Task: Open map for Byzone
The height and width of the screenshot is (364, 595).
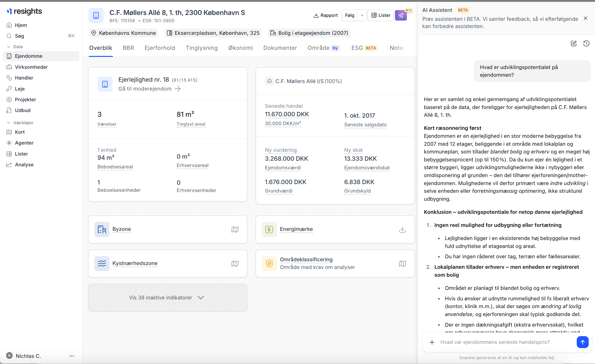Action: tap(235, 229)
